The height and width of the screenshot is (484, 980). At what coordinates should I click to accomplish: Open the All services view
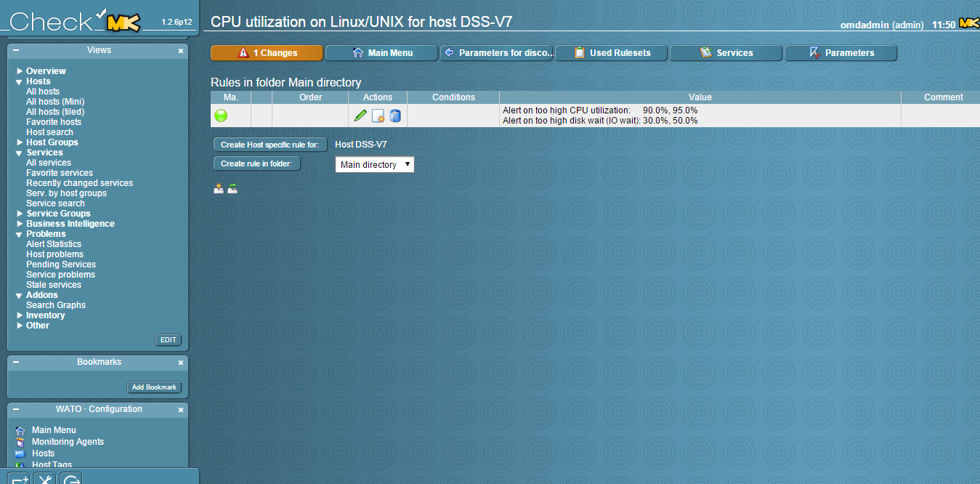coord(49,163)
